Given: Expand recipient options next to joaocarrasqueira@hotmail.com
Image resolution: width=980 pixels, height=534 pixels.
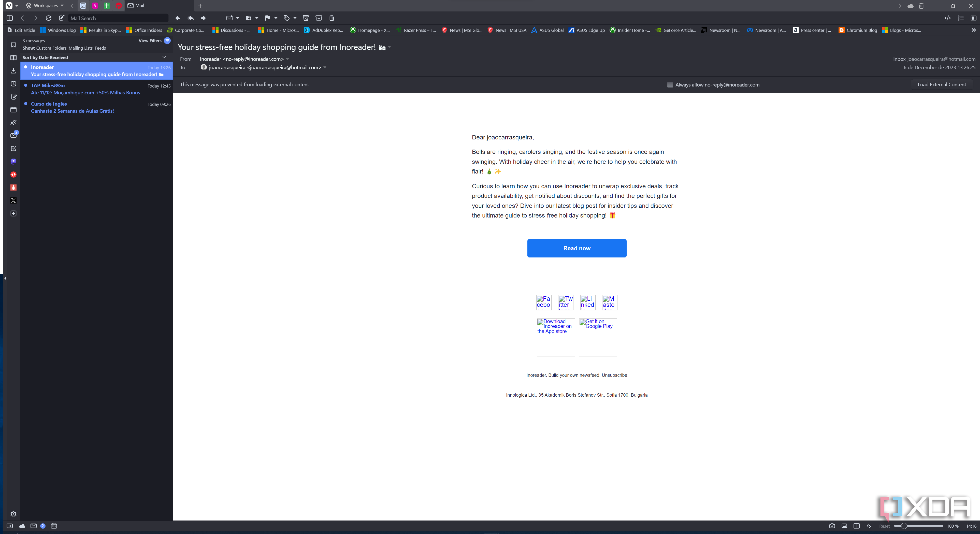Looking at the screenshot, I should pos(325,68).
